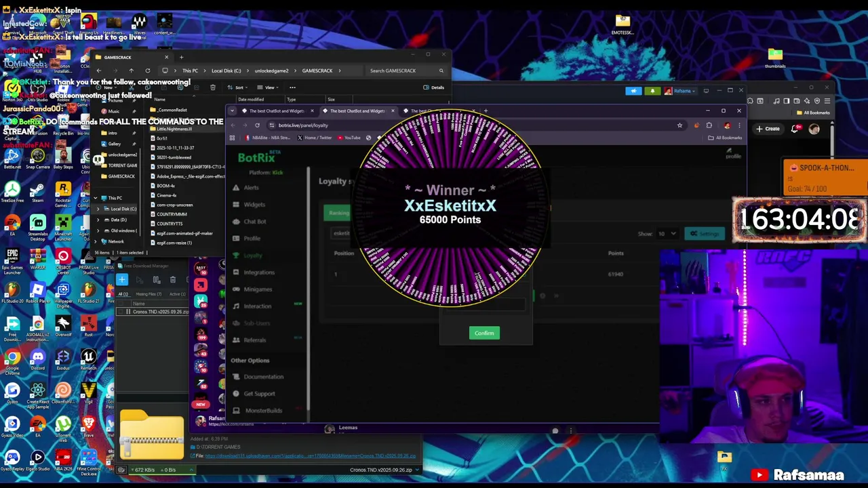Tick the select-all checkbox in the downloads header
Screen dimensions: 868x488
(x=122, y=303)
